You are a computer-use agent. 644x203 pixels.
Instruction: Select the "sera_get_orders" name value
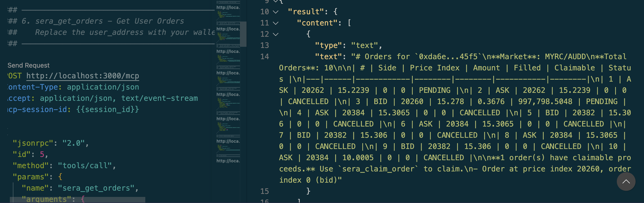coord(97,188)
